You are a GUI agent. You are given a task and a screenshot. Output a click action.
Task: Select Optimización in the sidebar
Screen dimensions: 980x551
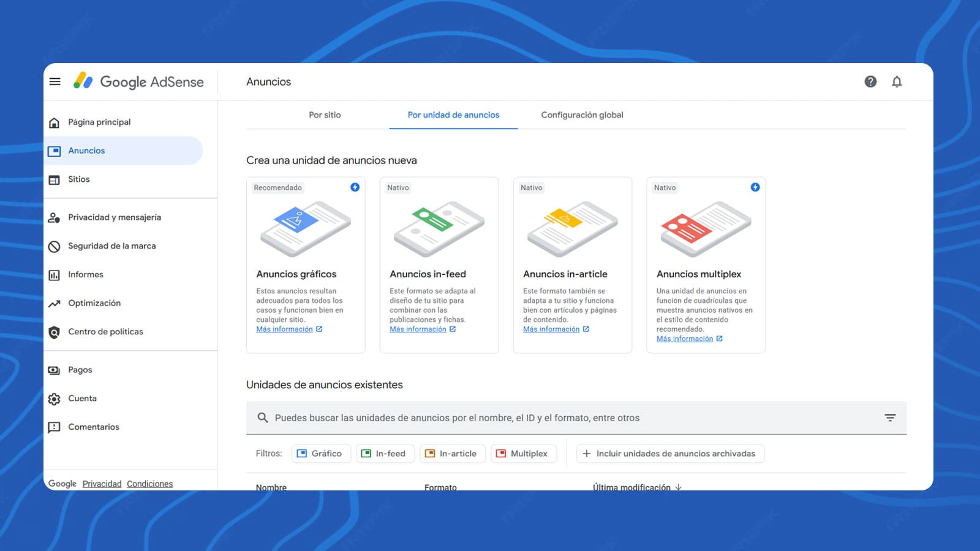(x=94, y=302)
